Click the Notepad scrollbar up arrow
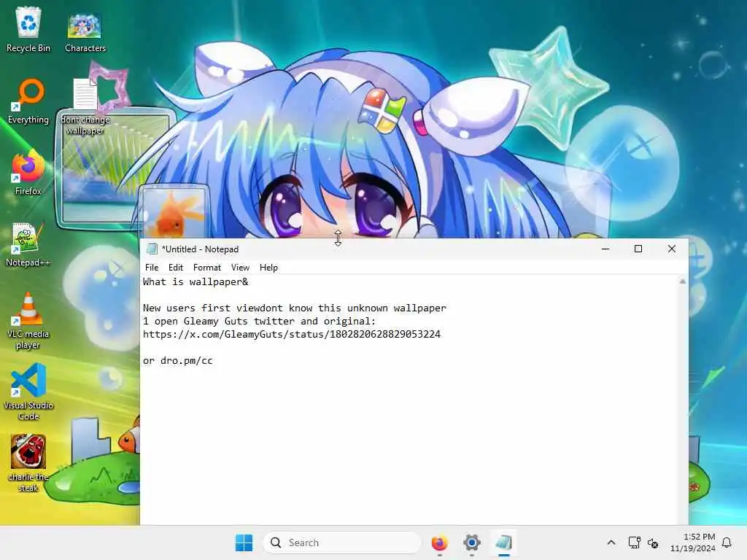Viewport: 747px width, 560px height. (682, 281)
